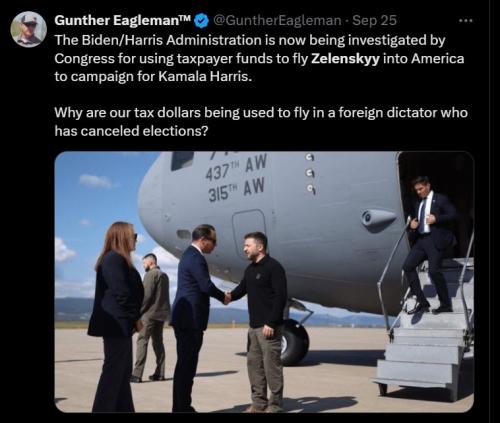Select the paragraph starting The Biden/Harris Administration
This screenshot has width=500, height=423.
[x=259, y=59]
